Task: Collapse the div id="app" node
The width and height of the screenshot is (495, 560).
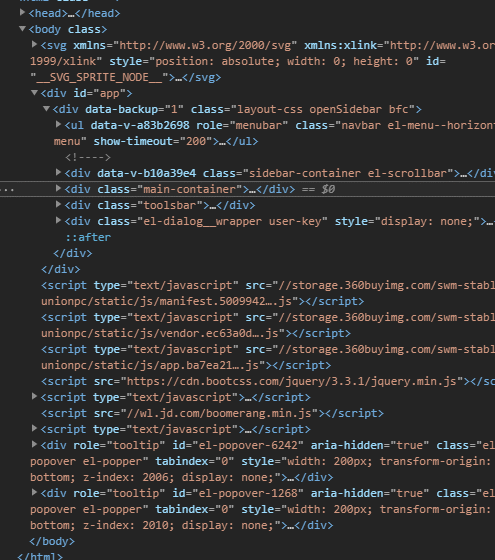Action: click(x=34, y=92)
